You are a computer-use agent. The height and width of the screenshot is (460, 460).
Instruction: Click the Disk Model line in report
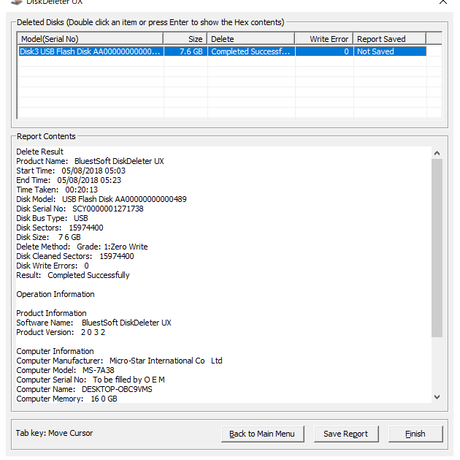[101, 199]
